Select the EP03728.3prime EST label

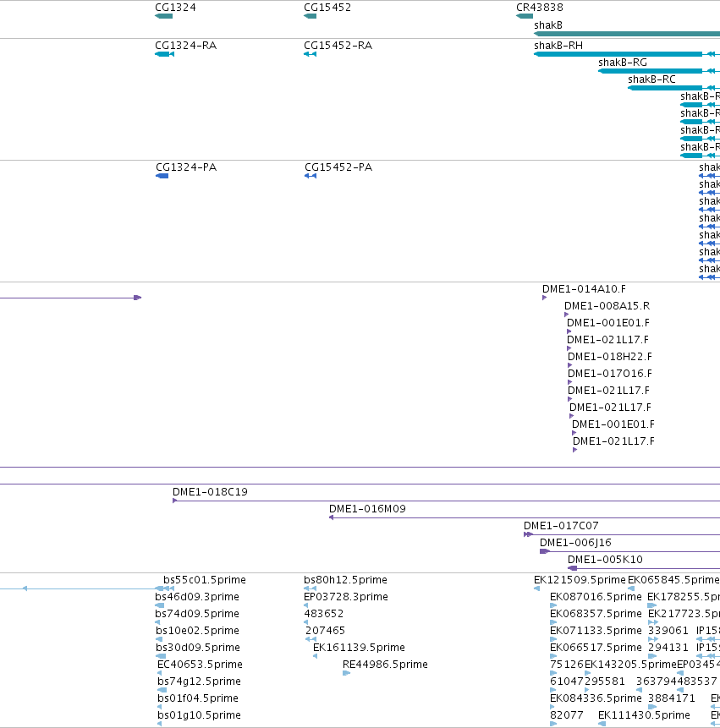tap(345, 597)
